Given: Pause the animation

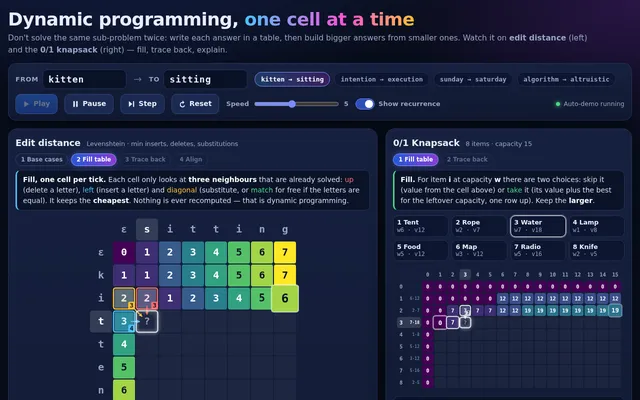Looking at the screenshot, I should 89,104.
